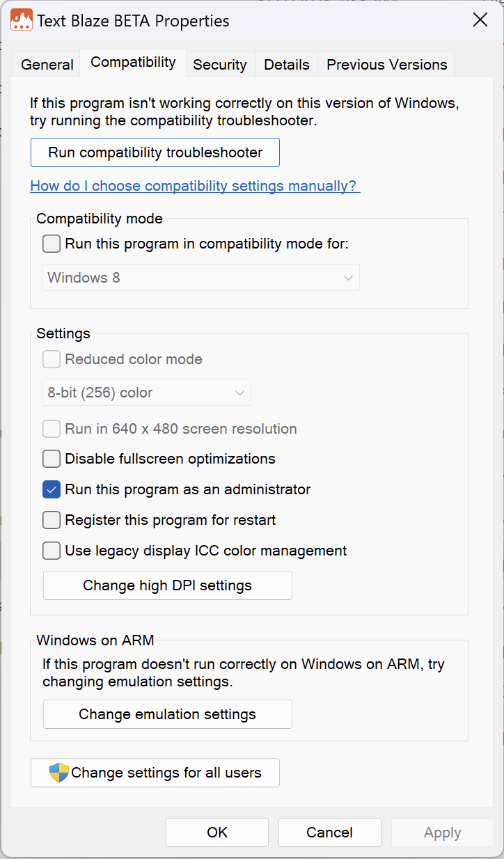The height and width of the screenshot is (859, 504).
Task: Click the Text Blaze flame icon in title bar
Action: point(22,20)
